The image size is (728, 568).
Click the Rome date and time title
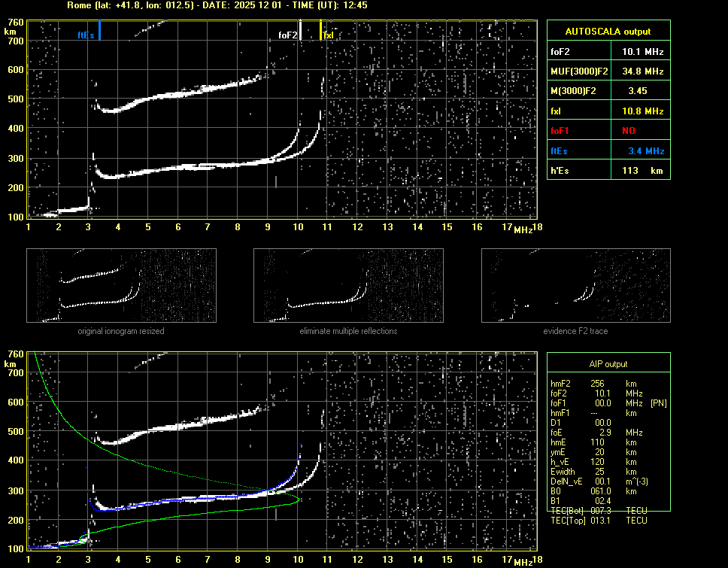click(x=217, y=5)
